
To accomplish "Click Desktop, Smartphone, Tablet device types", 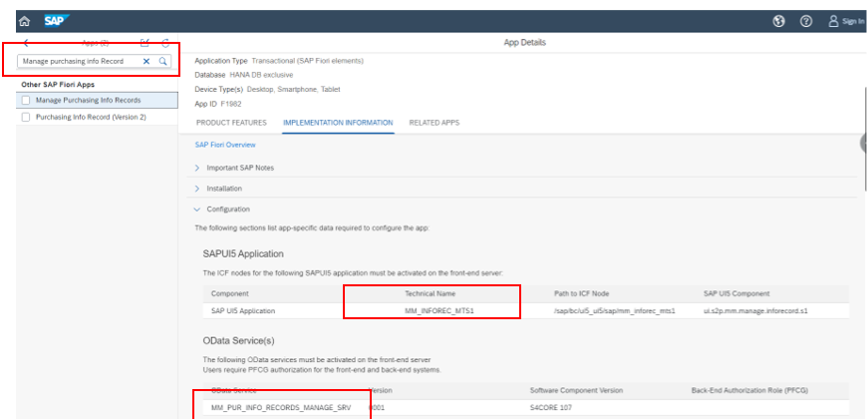I will point(293,89).
